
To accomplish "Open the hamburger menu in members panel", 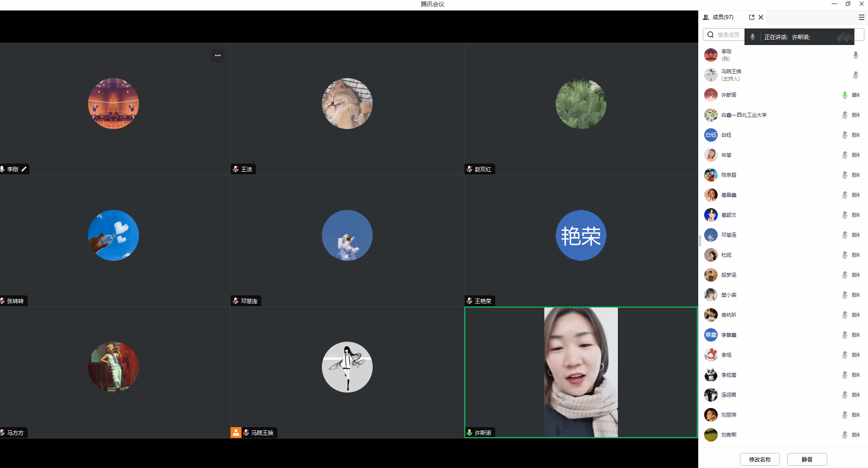I will click(x=861, y=17).
